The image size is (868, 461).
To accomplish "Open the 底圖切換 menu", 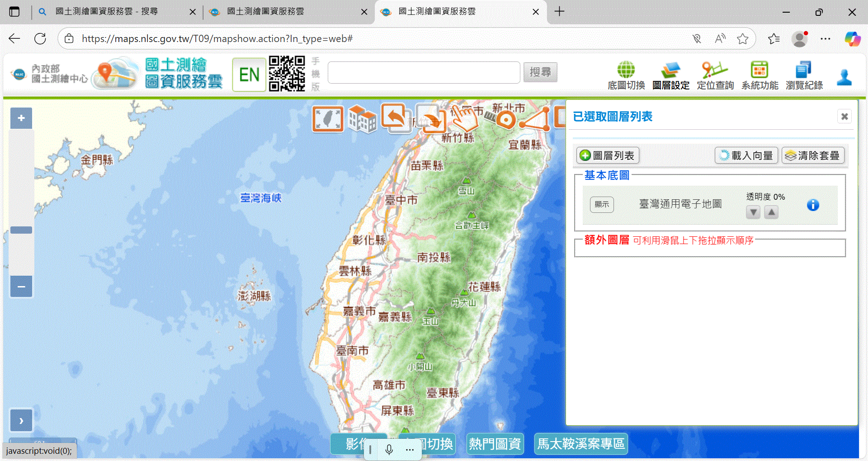I will 626,75.
